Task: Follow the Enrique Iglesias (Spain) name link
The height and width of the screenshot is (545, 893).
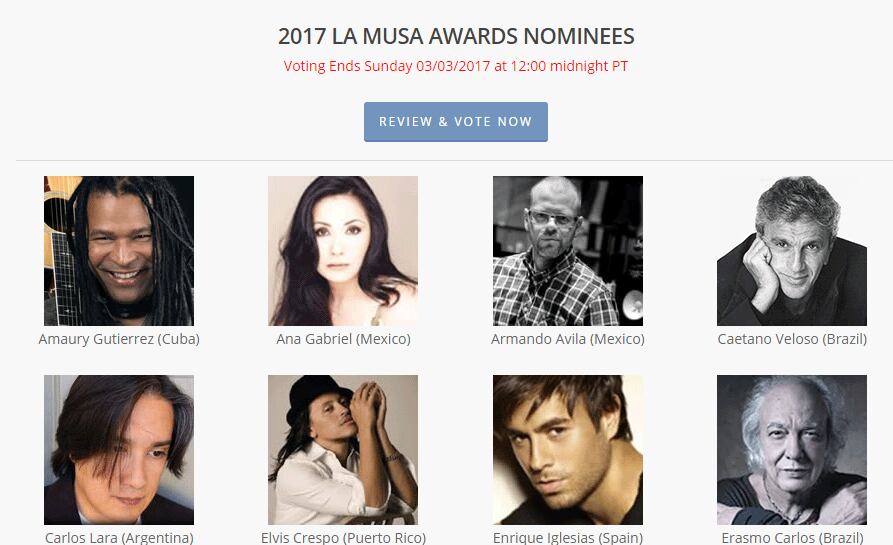Action: coord(568,538)
